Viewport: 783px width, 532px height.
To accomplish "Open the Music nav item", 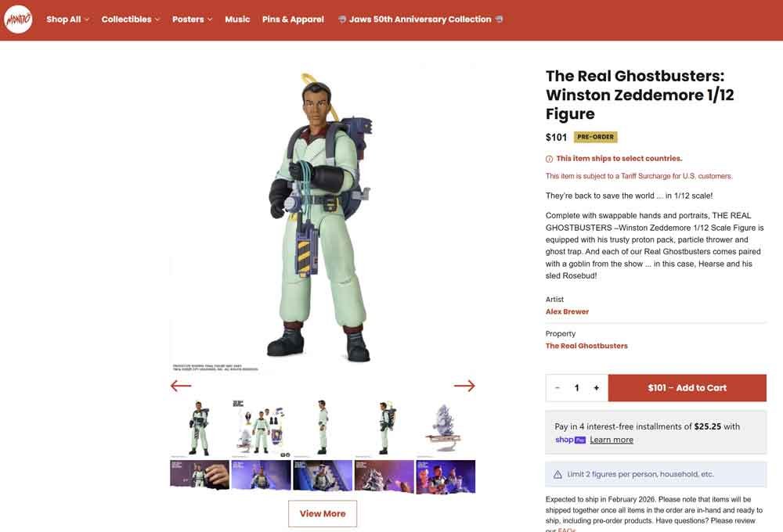I will pyautogui.click(x=237, y=20).
